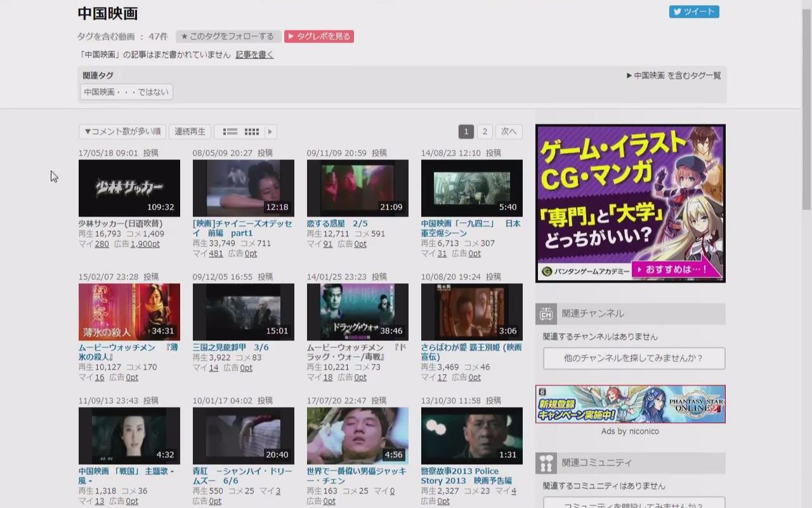Screen dimensions: 812x508
Task: Go to page 2 of results
Action: [x=485, y=131]
